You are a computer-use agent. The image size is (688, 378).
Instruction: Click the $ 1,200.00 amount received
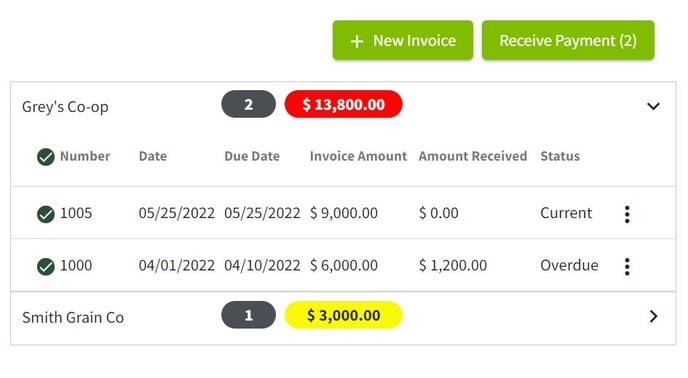pyautogui.click(x=453, y=265)
